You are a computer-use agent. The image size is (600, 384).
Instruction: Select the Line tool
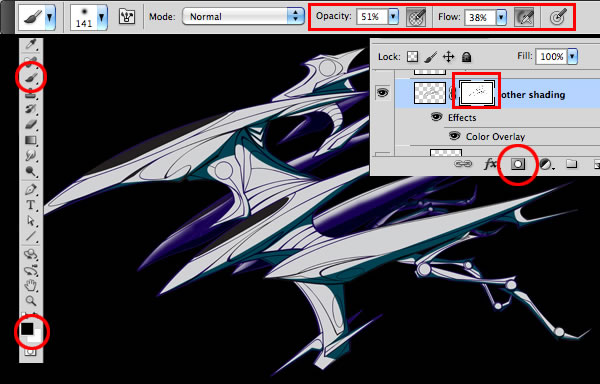[x=31, y=236]
